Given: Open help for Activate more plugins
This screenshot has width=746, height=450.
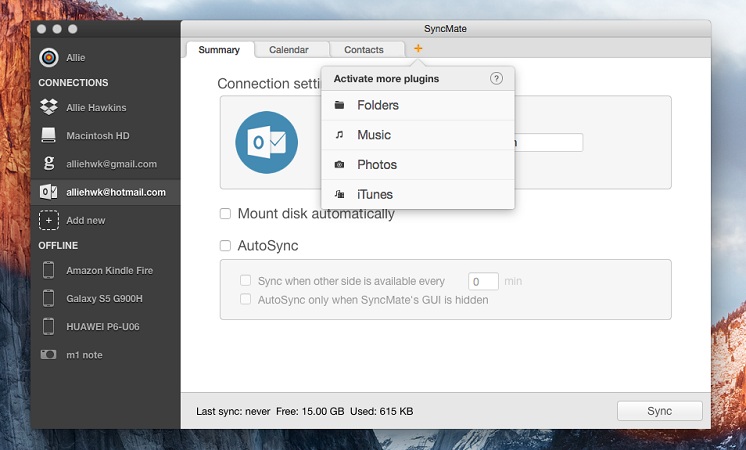Looking at the screenshot, I should (x=496, y=78).
